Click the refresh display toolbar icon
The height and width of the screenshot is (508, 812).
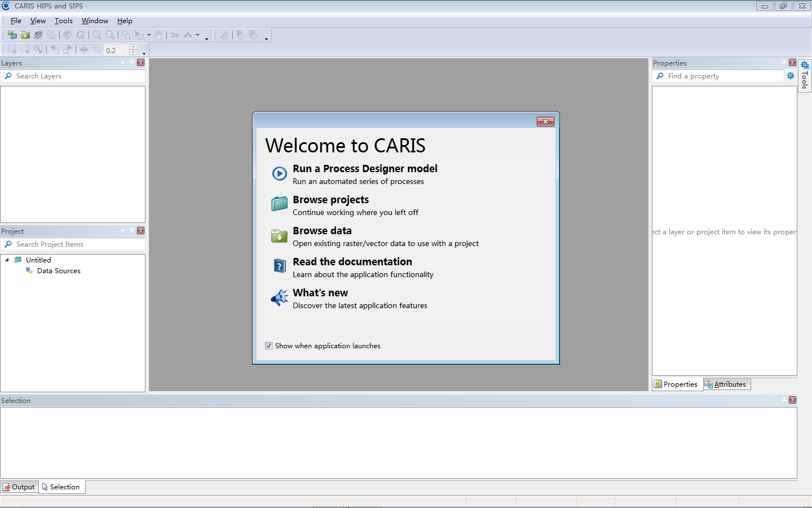click(81, 35)
